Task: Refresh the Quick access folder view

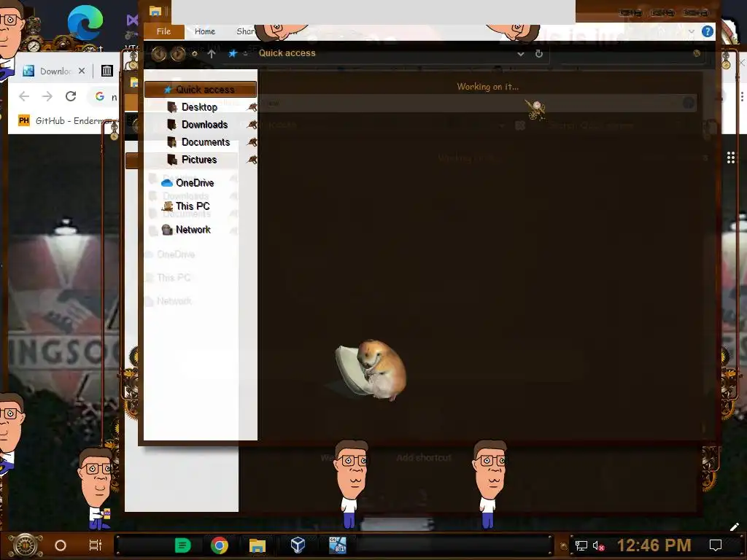Action: point(539,53)
